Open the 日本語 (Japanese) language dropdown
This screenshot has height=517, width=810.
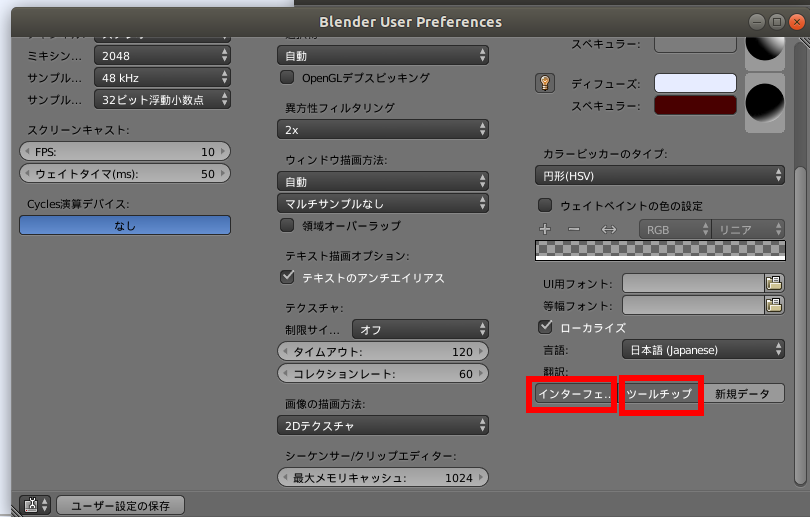tap(703, 350)
